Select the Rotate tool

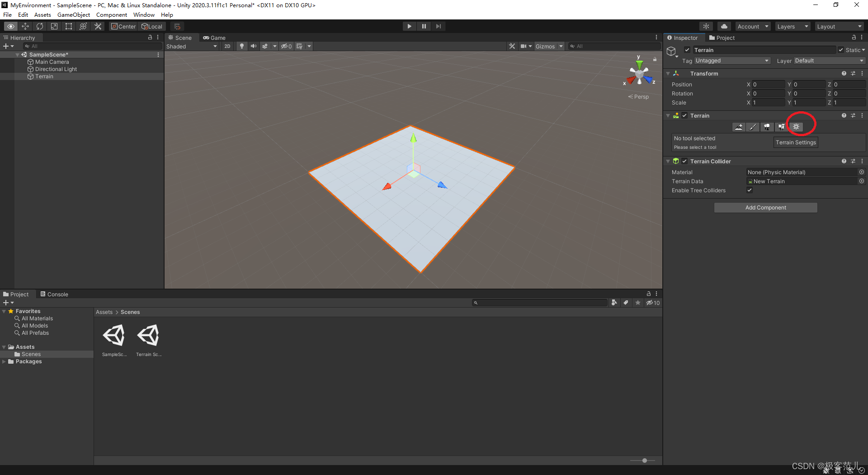40,26
